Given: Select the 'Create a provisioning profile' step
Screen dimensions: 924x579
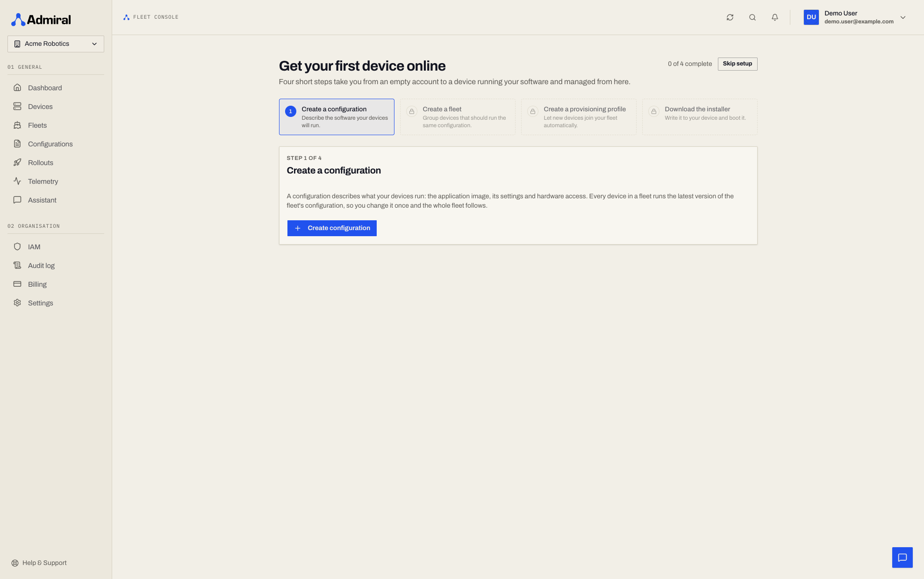Looking at the screenshot, I should (x=579, y=117).
